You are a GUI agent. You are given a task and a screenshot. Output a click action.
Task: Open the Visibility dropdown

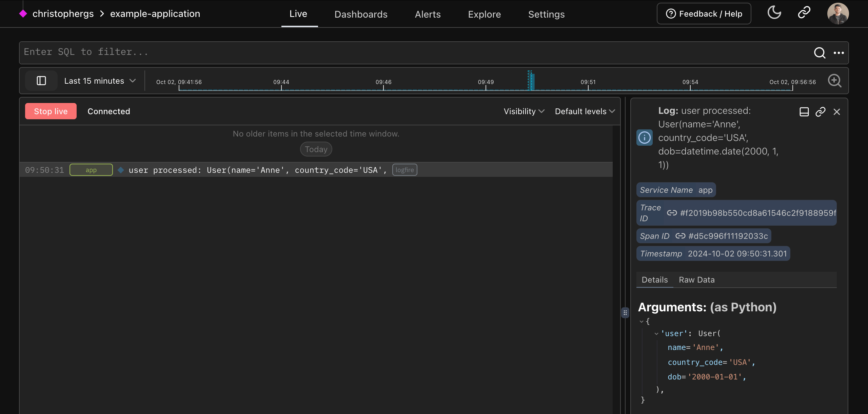click(x=523, y=111)
